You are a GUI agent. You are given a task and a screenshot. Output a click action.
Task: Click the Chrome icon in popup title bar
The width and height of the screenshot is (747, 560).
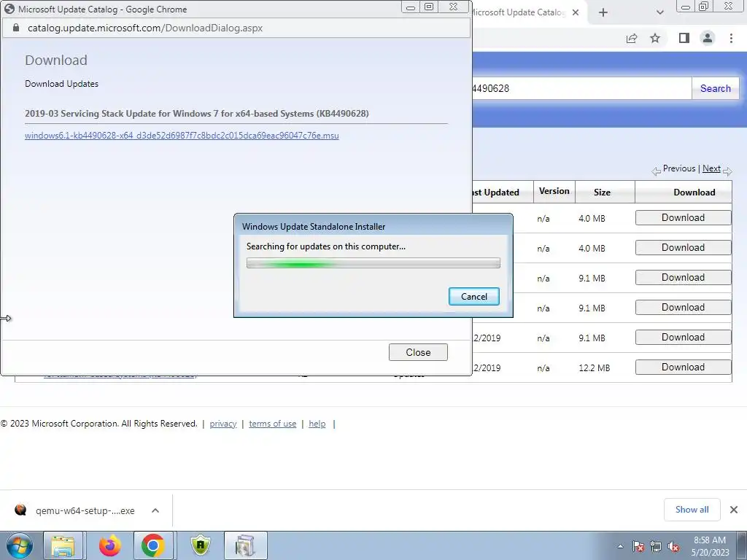click(x=9, y=9)
